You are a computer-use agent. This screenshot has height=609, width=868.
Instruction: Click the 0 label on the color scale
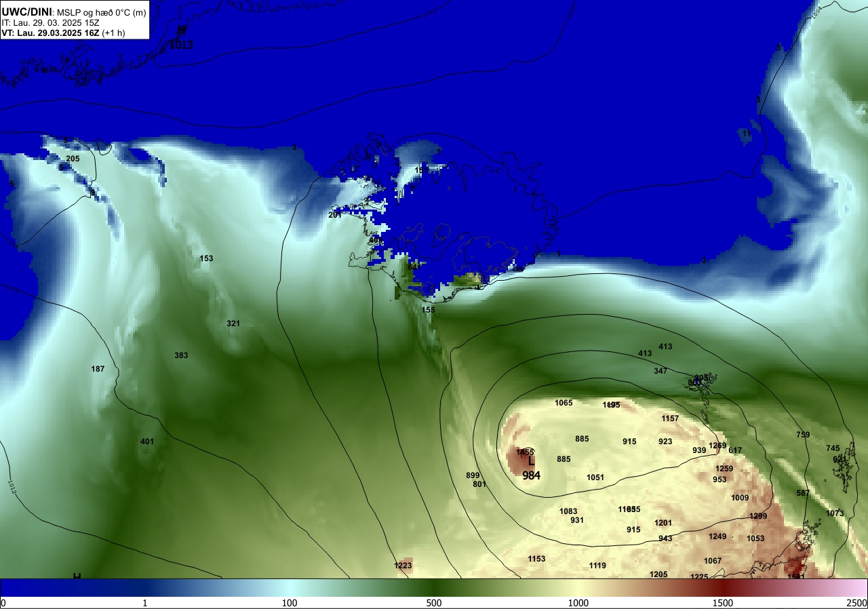(x=3, y=603)
